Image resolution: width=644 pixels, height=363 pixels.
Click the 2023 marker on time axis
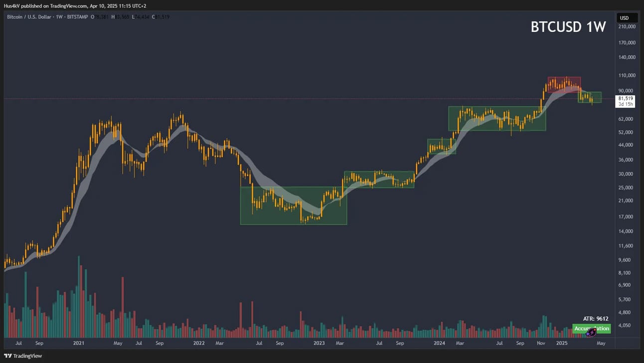click(x=319, y=343)
